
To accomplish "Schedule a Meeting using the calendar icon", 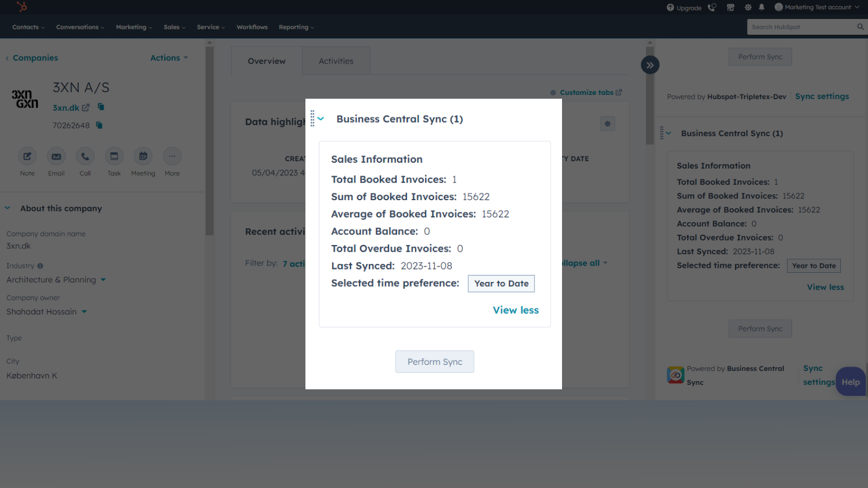I will coord(143,157).
